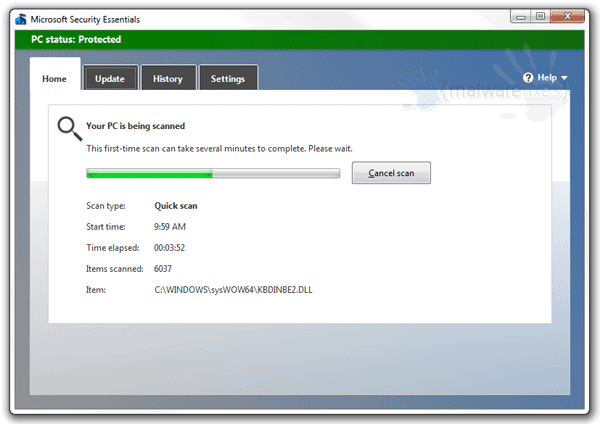This screenshot has width=600, height=424.
Task: Click the 'Item:' label
Action: pyautogui.click(x=96, y=290)
